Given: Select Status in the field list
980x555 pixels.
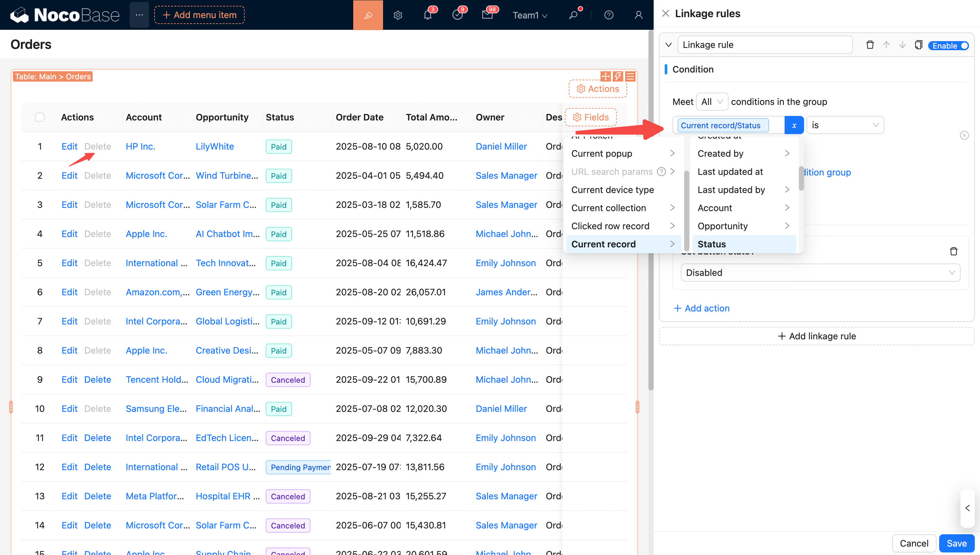Looking at the screenshot, I should coord(743,244).
